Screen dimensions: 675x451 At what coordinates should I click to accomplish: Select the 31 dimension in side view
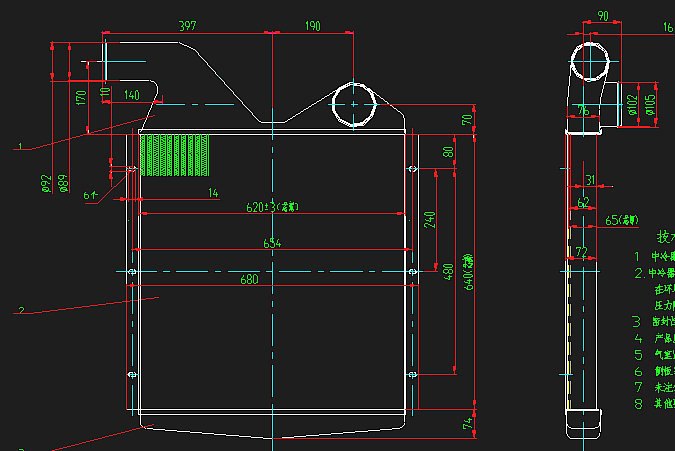(x=590, y=180)
